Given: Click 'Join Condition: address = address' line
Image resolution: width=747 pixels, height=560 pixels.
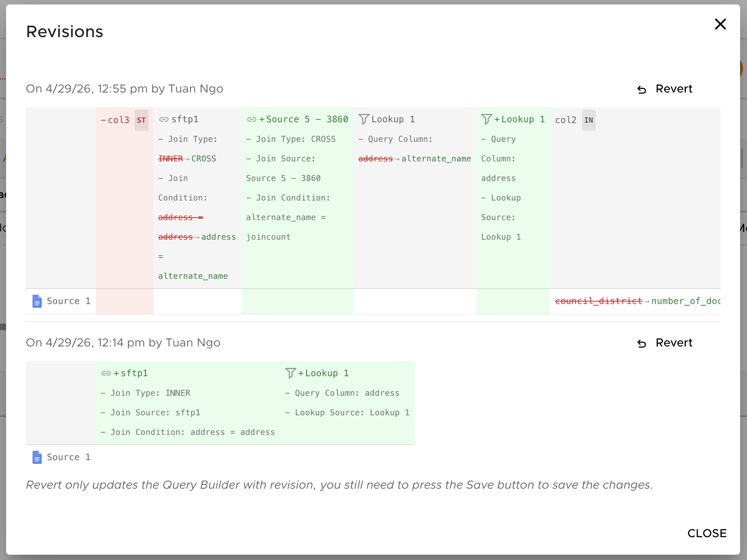Looking at the screenshot, I should click(x=188, y=432).
